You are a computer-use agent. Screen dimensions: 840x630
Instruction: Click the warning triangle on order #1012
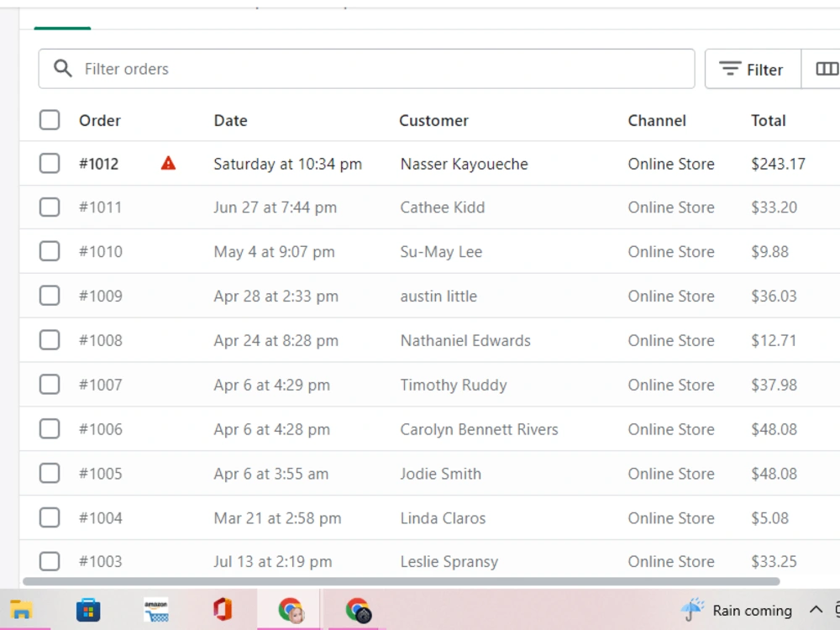(x=168, y=163)
